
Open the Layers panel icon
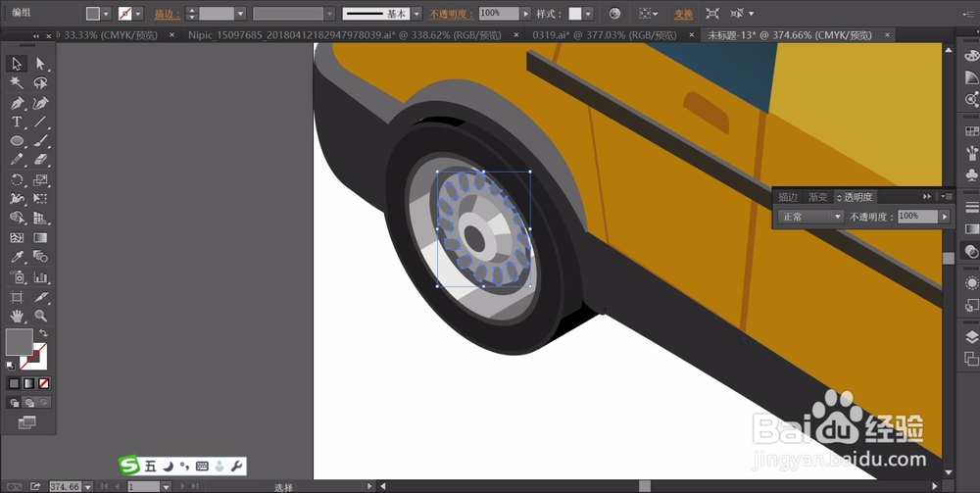[971, 337]
